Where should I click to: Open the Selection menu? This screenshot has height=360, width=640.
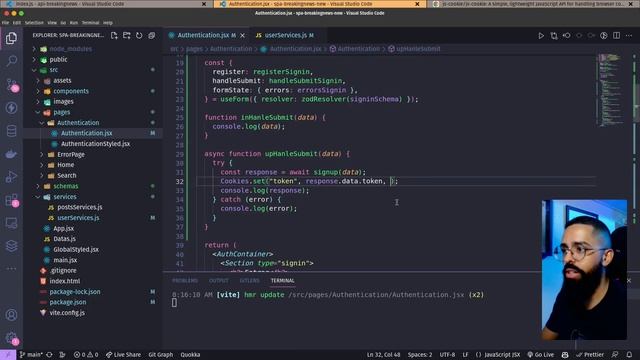[34, 23]
